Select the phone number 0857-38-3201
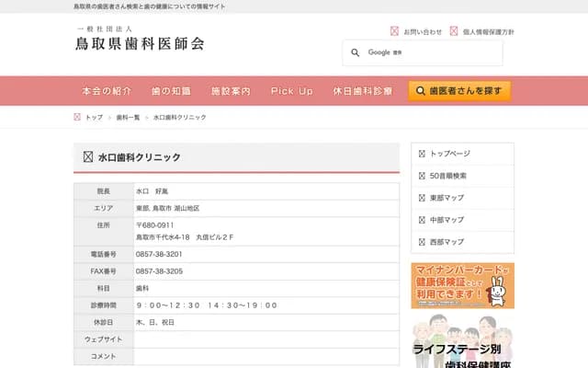588x368 pixels. coord(159,254)
